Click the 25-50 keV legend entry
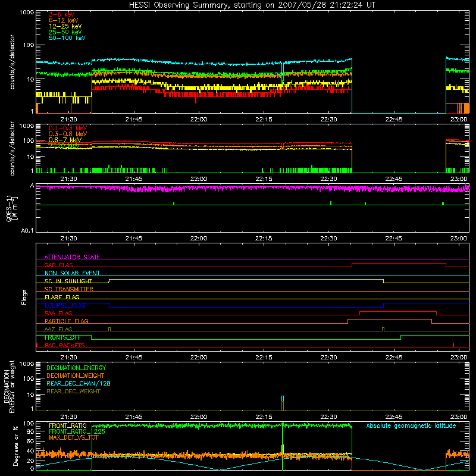 (x=65, y=32)
